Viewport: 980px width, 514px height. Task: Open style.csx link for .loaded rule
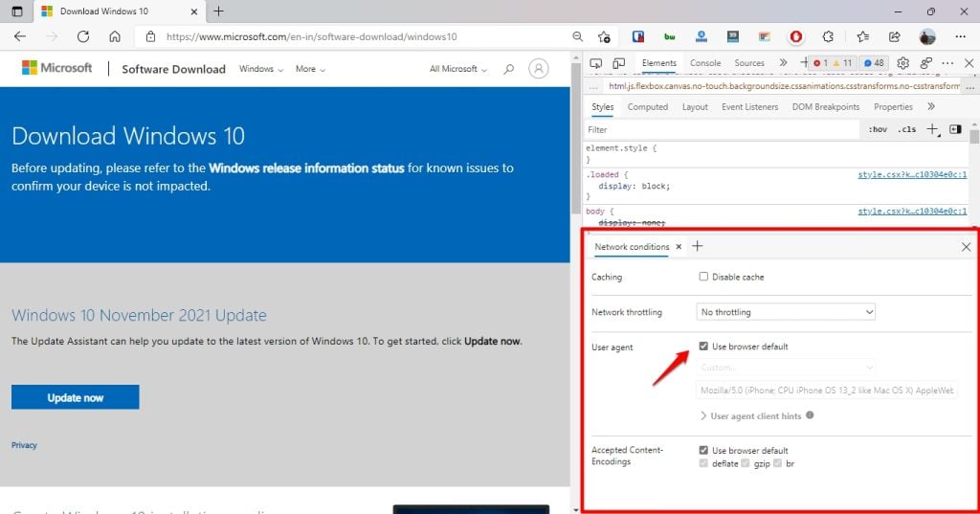pos(912,174)
